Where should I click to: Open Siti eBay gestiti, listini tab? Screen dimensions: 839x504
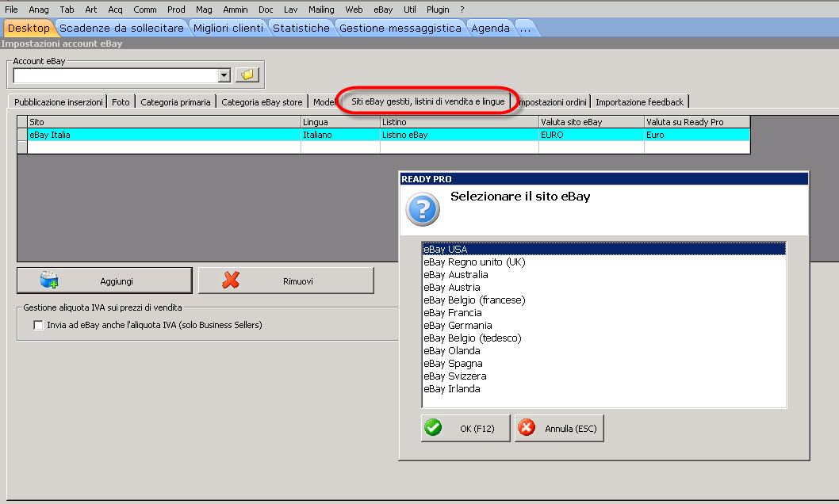[427, 101]
